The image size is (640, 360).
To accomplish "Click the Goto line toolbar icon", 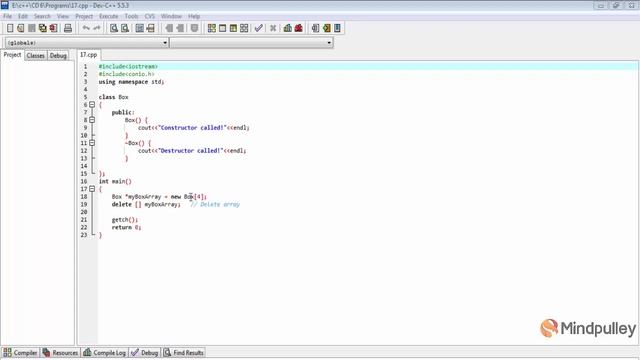I will coord(151,28).
